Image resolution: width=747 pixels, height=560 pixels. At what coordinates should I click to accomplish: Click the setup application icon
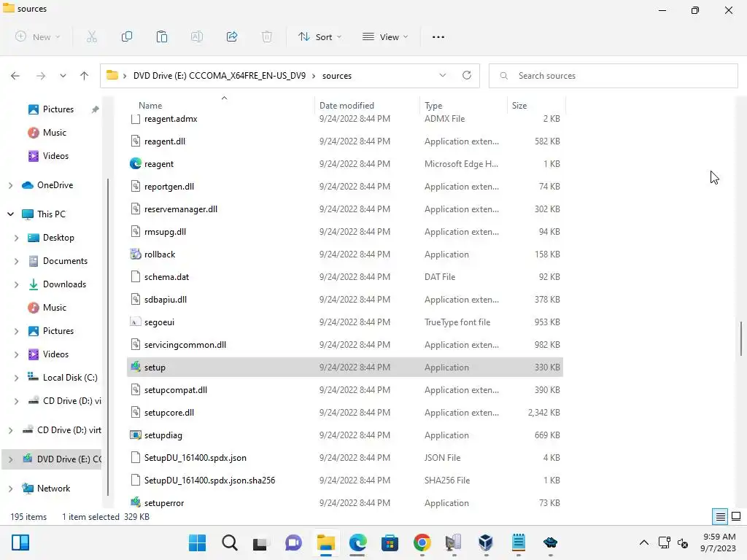tap(136, 367)
